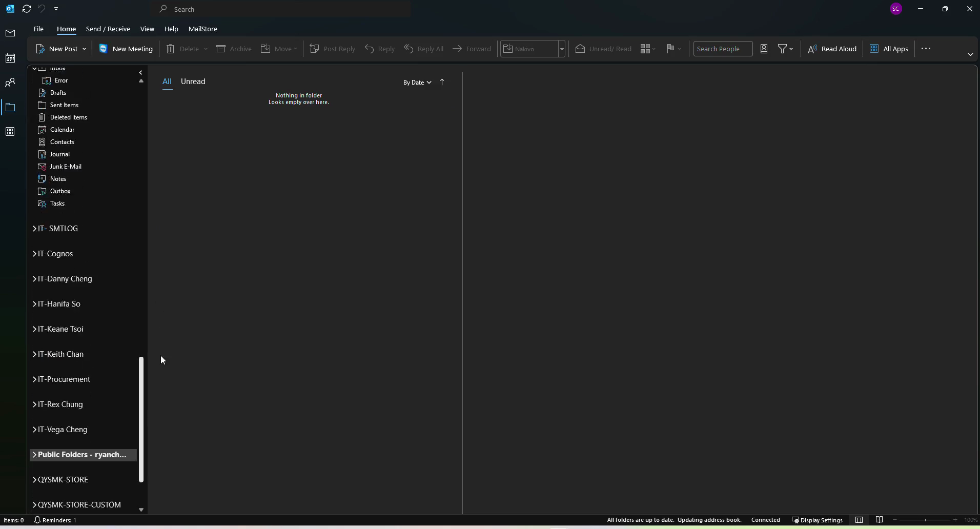The height and width of the screenshot is (529, 980).
Task: Open the Sent Items folder
Action: coord(64,105)
